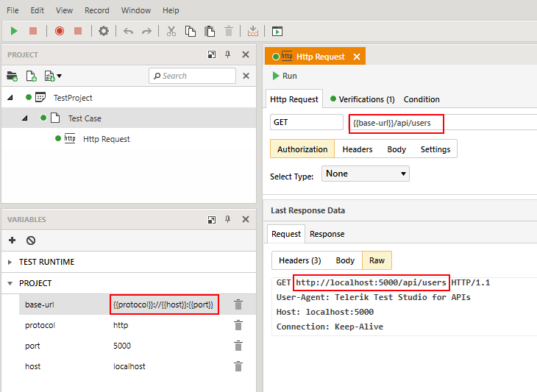Switch to the Condition tab
The height and width of the screenshot is (392, 537).
click(422, 99)
